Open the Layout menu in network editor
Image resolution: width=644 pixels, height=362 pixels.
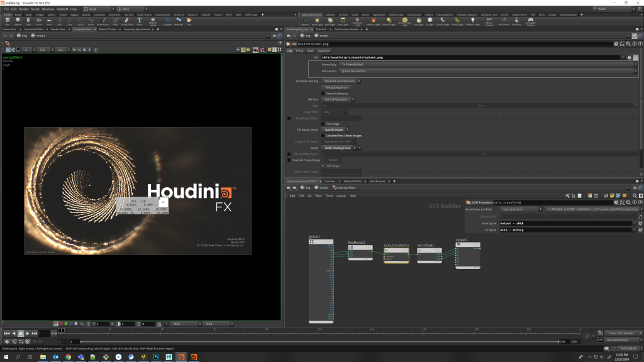341,196
